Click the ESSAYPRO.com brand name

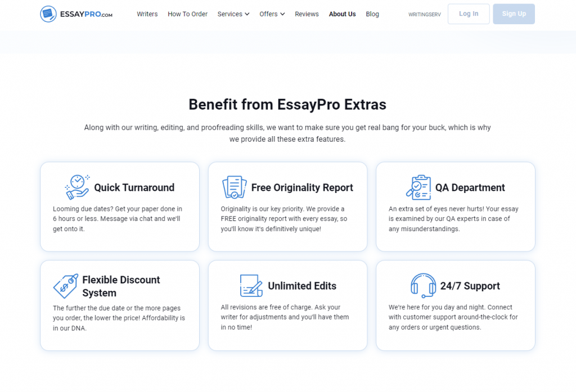tap(86, 14)
